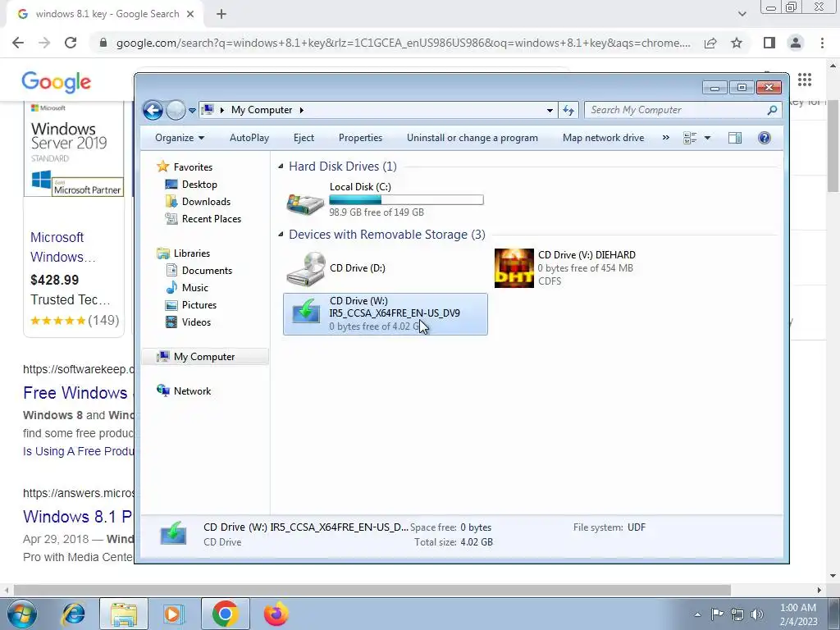
Task: Select Network in navigation pane
Action: [x=192, y=391]
